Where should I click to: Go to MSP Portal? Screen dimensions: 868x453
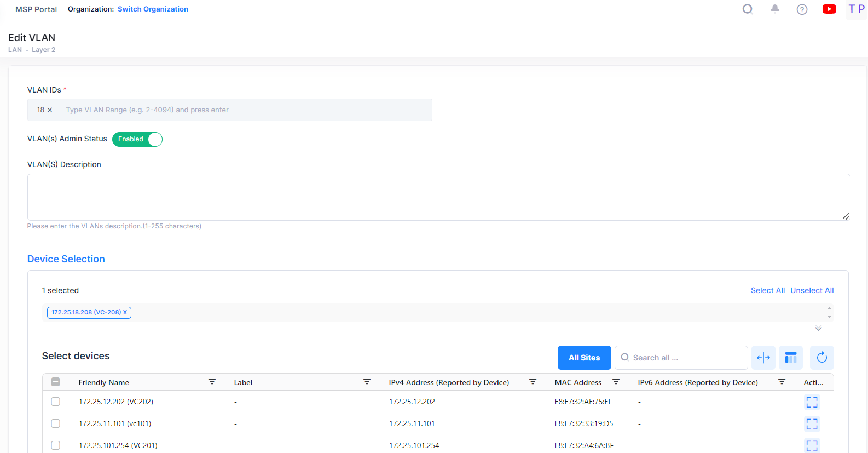click(x=36, y=9)
